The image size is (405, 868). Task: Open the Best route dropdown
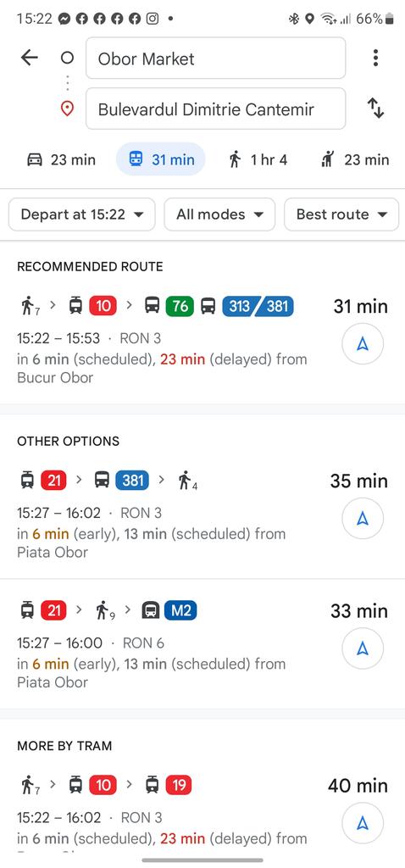pyautogui.click(x=341, y=214)
